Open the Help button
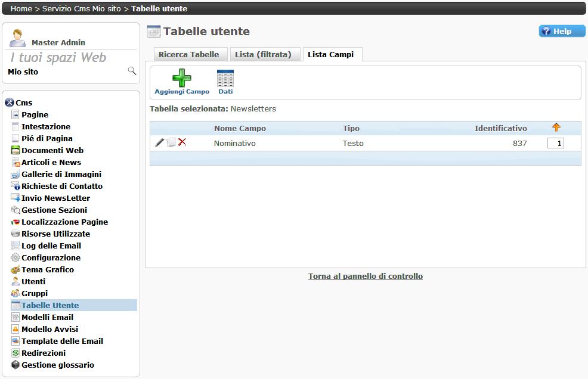Viewport: 588px width, 379px height. 562,32
